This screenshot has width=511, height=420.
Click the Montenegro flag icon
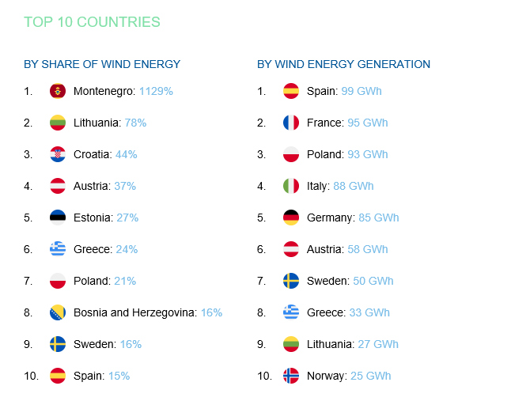tap(58, 91)
